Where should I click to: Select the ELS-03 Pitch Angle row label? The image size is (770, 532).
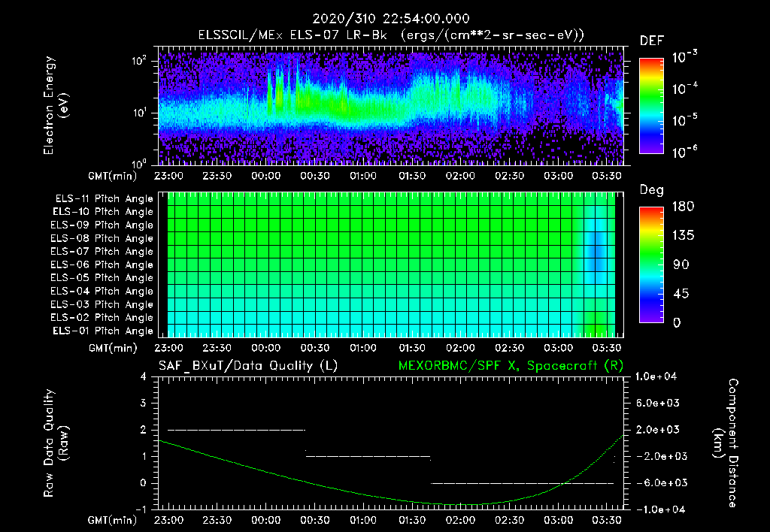102,304
